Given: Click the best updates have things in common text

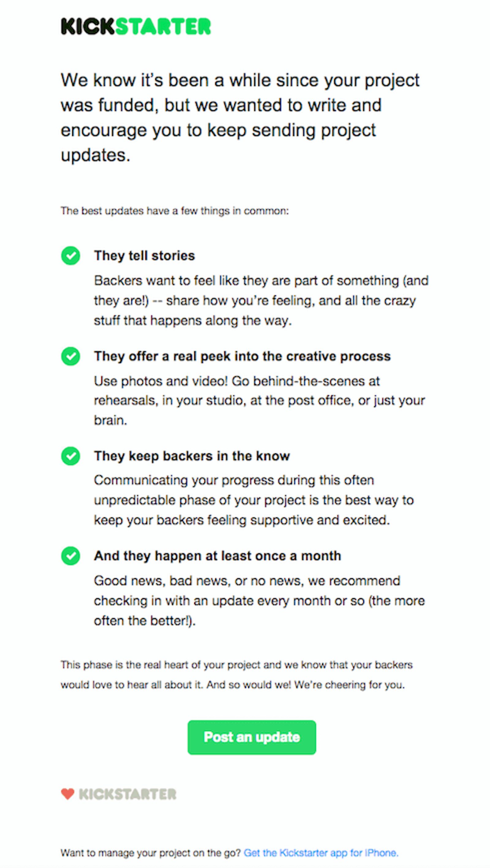Looking at the screenshot, I should pyautogui.click(x=175, y=211).
